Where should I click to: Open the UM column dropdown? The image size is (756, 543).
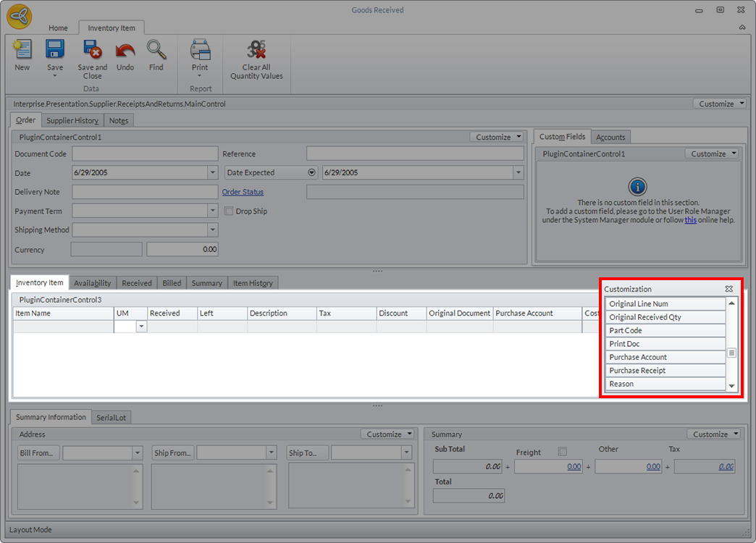click(141, 327)
